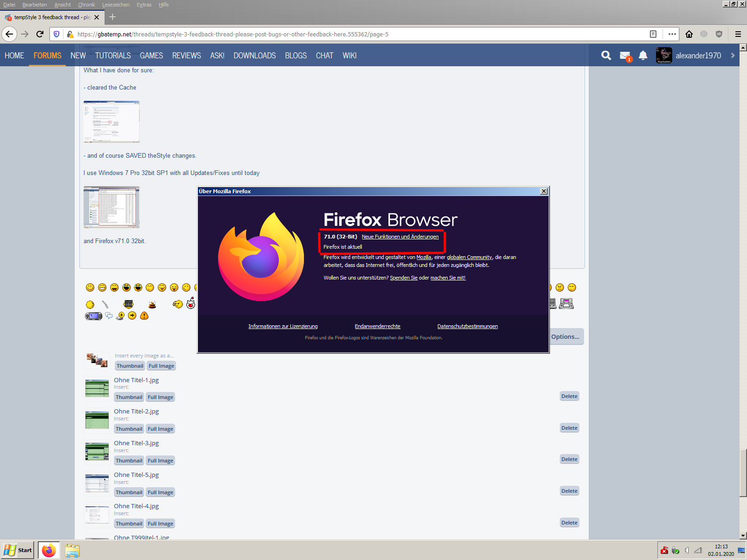Insert the tongue-out closed-eyes emoticon
The width and height of the screenshot is (747, 560).
(x=174, y=287)
